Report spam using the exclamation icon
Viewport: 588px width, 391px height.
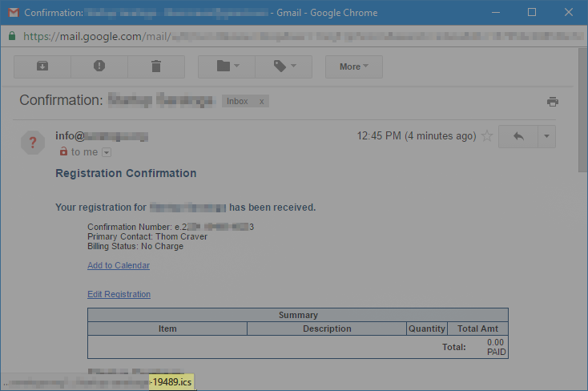(x=99, y=67)
